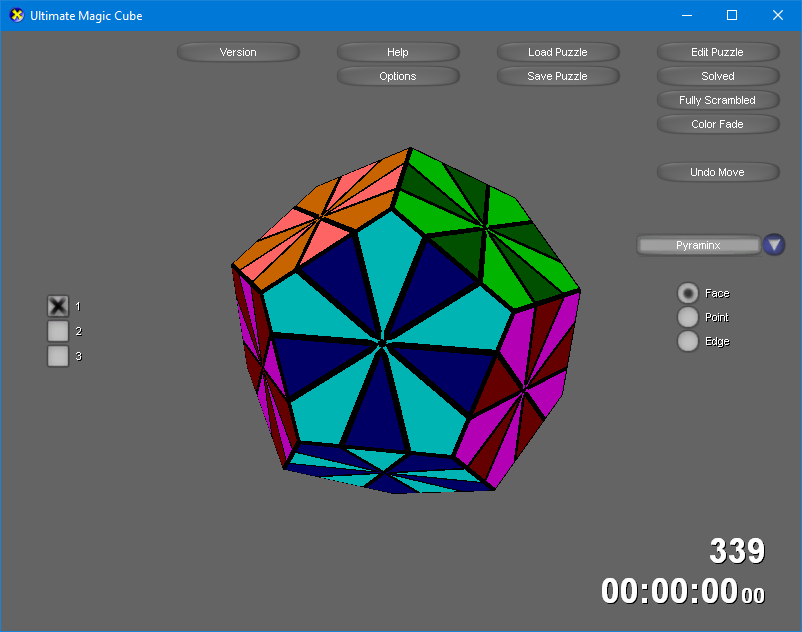802x632 pixels.
Task: Uncheck layer checkbox 1
Action: (x=57, y=306)
